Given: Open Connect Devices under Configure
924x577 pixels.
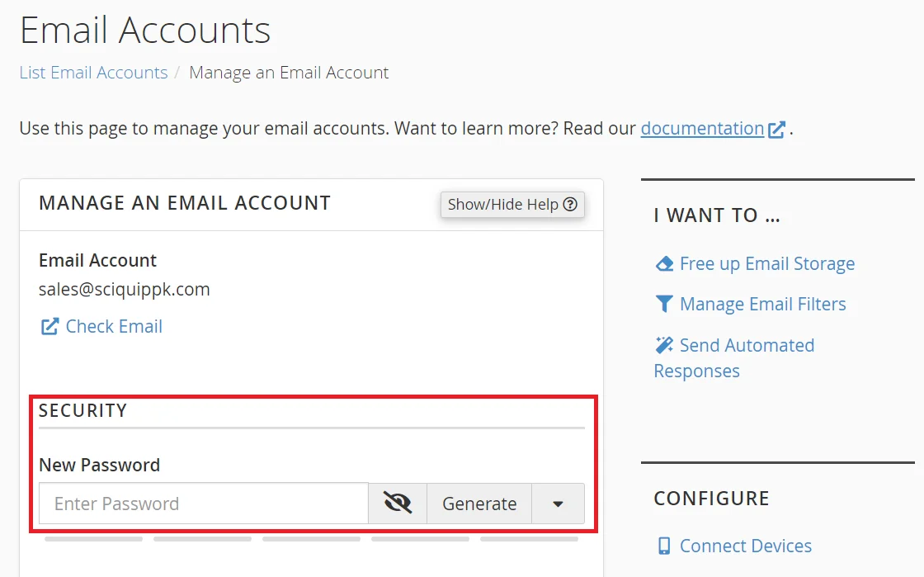Looking at the screenshot, I should click(746, 546).
